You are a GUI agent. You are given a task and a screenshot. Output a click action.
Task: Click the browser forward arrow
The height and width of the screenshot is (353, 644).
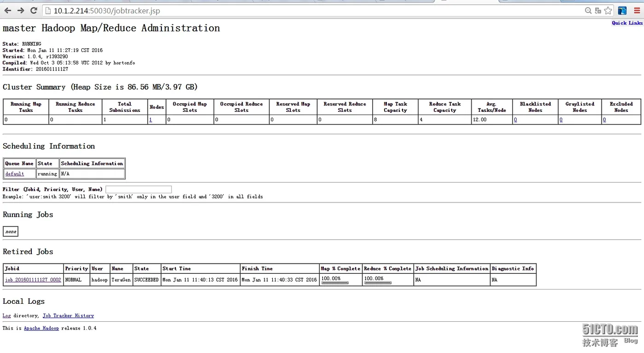click(x=21, y=11)
